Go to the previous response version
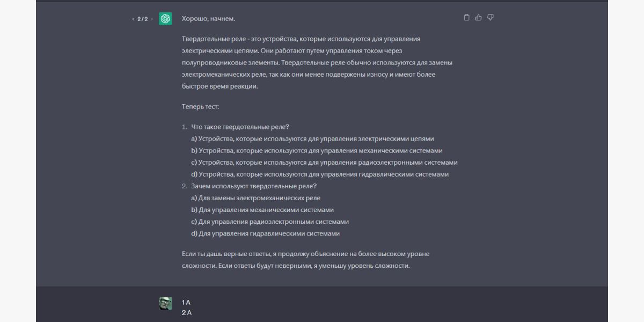Screen dimensions: 644x322 (x=134, y=18)
